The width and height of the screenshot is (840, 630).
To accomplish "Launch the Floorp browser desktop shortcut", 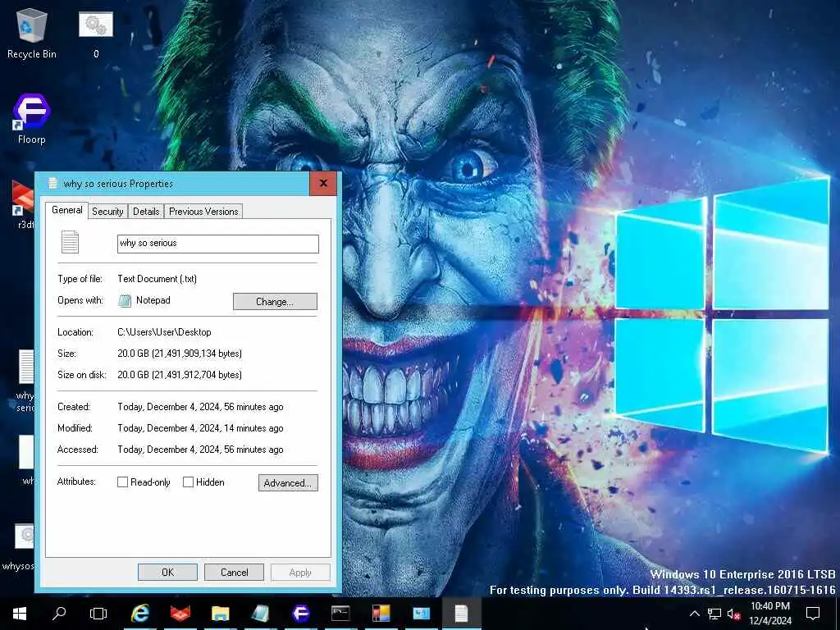I will click(x=32, y=119).
